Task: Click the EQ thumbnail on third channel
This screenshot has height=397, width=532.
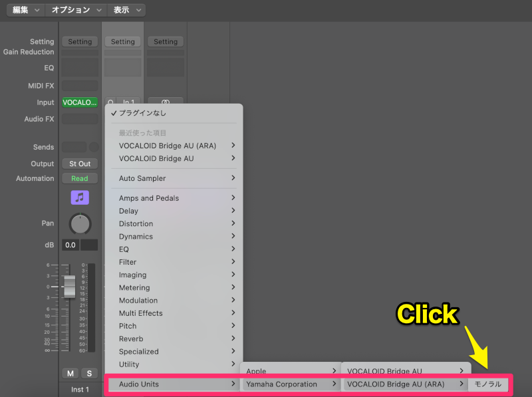Action: [x=166, y=67]
